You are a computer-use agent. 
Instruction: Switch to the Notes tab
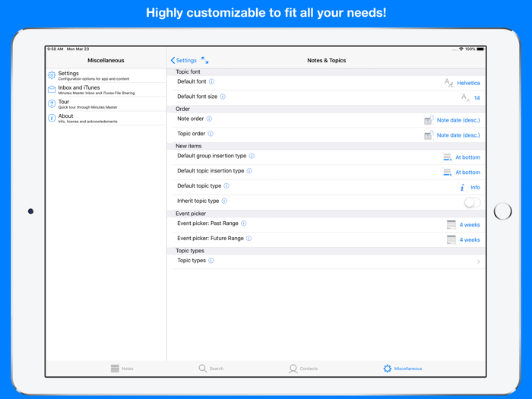(x=122, y=369)
